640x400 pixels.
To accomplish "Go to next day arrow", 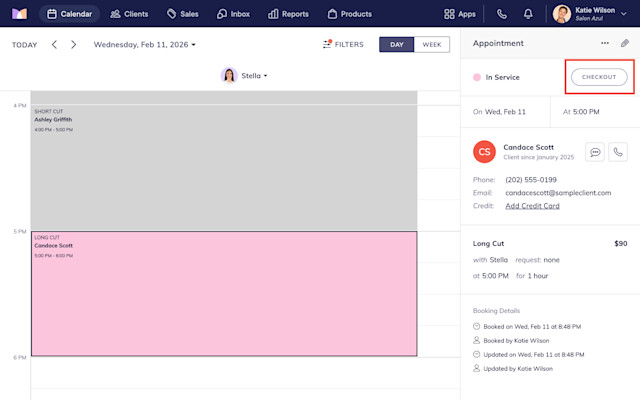I will [73, 44].
